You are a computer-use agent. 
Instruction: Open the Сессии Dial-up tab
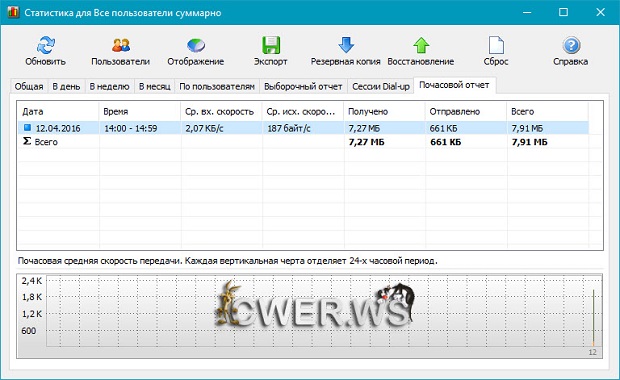(x=381, y=87)
